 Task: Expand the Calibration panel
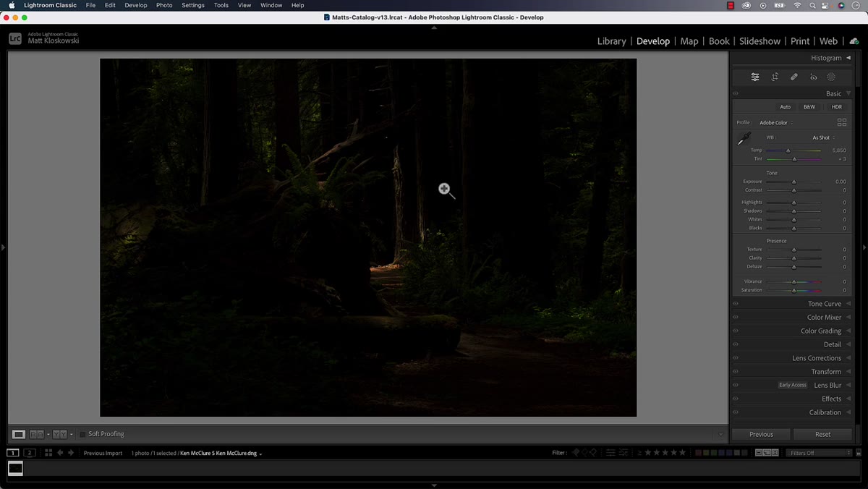[x=848, y=412]
